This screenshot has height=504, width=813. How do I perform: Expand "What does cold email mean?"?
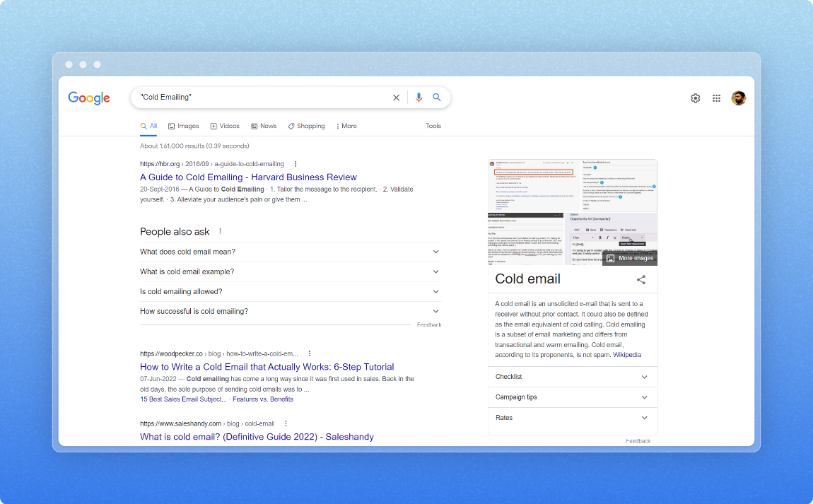pos(435,252)
